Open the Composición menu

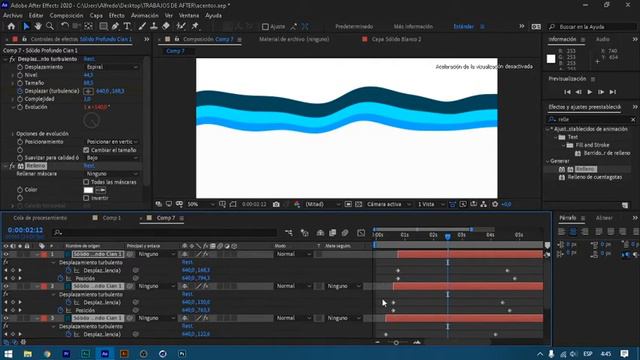coord(67,16)
